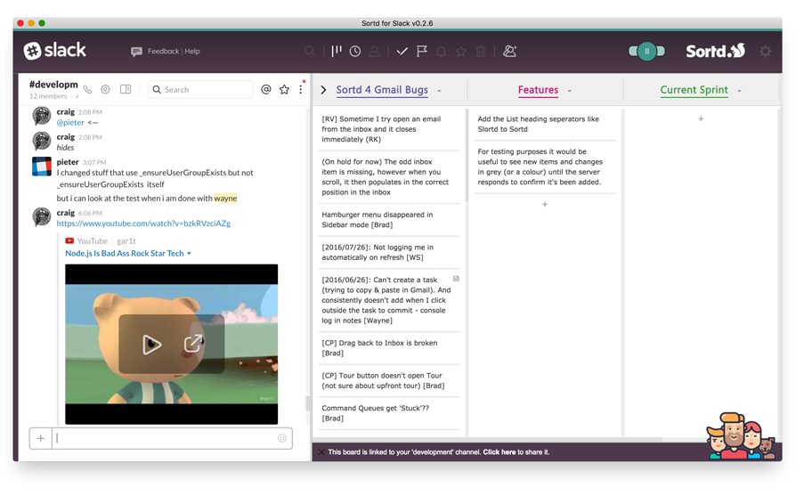Image resolution: width=812 pixels, height=504 pixels.
Task: Click the flag priority icon
Action: point(421,52)
